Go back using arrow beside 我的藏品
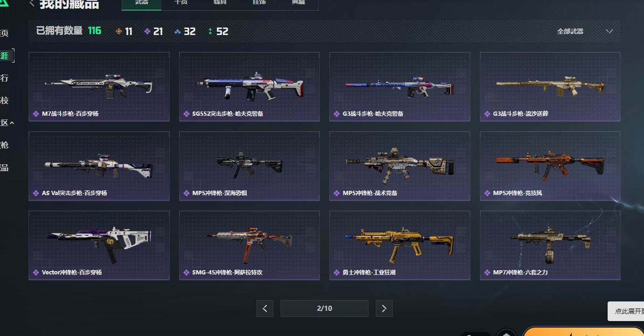644x336 pixels. (32, 3)
